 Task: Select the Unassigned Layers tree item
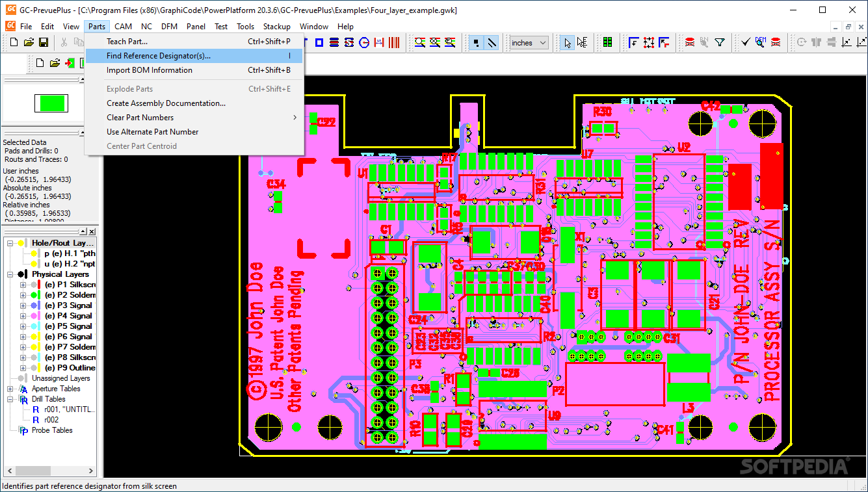(61, 378)
